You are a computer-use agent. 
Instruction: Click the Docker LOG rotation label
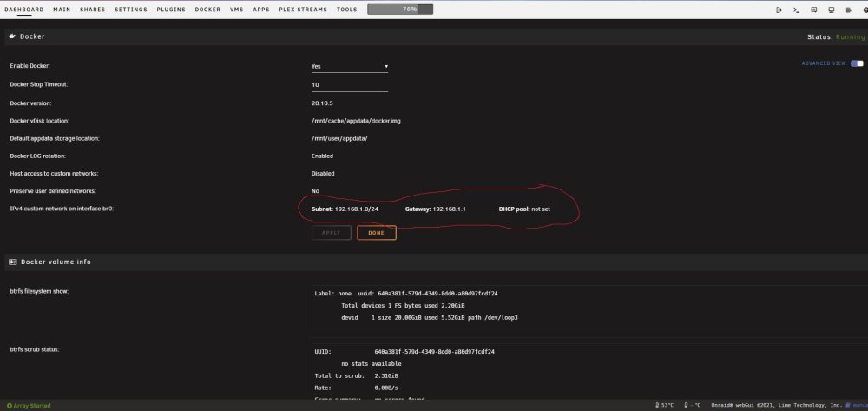click(x=37, y=156)
